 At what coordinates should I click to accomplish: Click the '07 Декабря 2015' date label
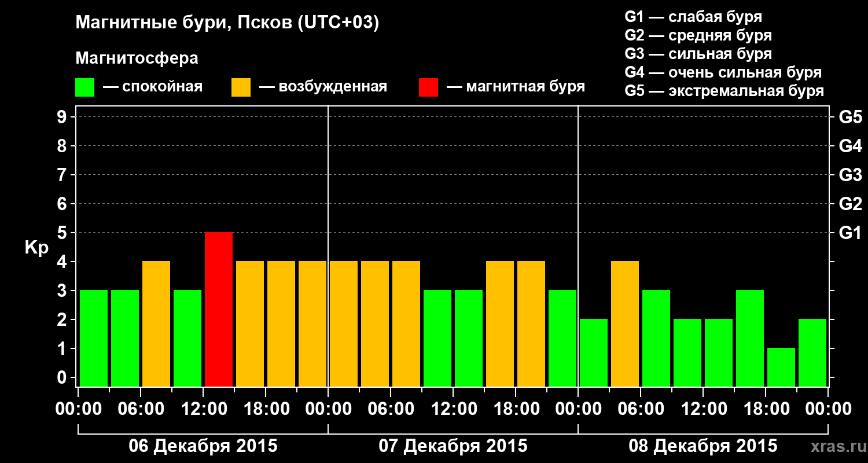pyautogui.click(x=453, y=446)
